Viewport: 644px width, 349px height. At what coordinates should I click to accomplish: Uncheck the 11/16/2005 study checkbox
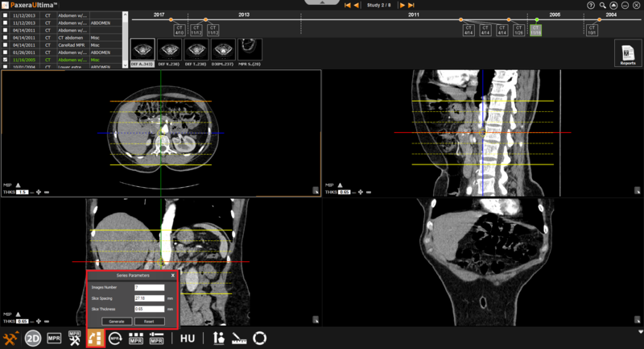(x=6, y=59)
